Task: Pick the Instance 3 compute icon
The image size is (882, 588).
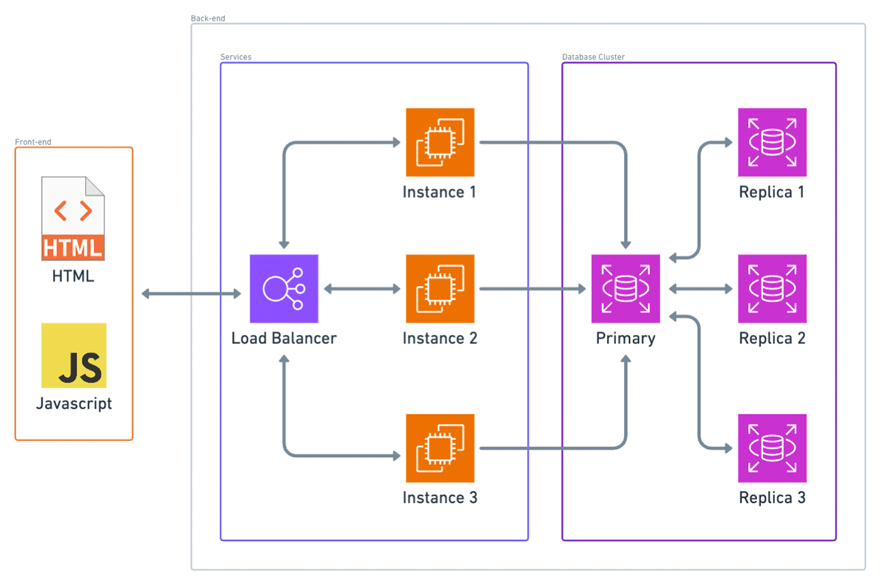Action: pos(440,448)
